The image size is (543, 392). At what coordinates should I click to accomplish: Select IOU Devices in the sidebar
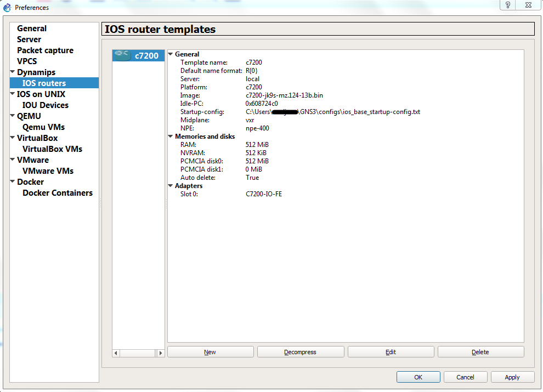coord(46,105)
